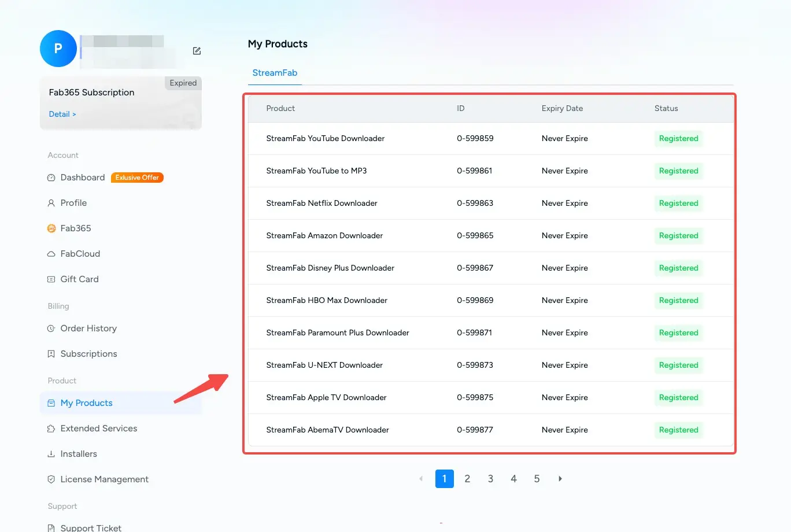Open the Installers page
791x532 pixels.
[79, 454]
